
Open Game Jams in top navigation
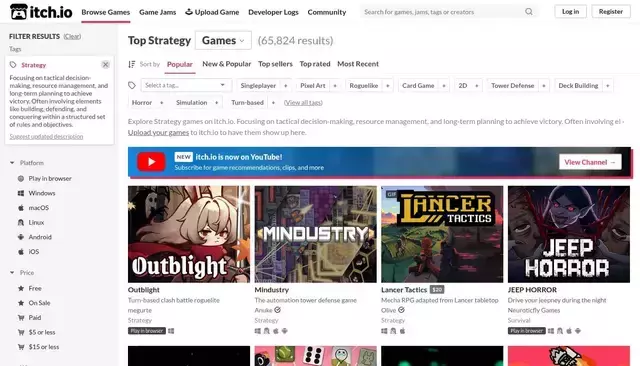[x=158, y=12]
